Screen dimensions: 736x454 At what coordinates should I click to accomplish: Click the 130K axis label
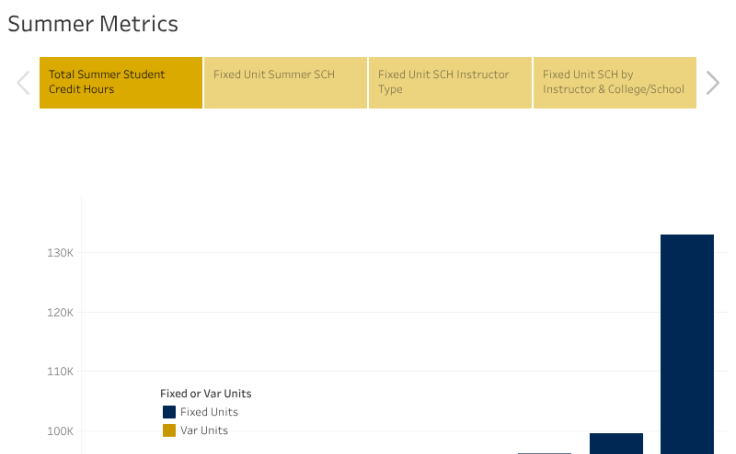click(x=59, y=253)
